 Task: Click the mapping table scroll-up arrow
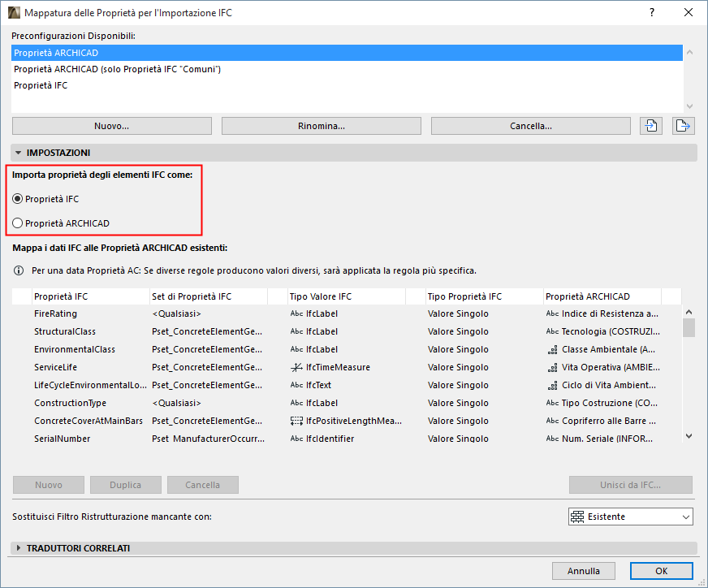tap(689, 312)
